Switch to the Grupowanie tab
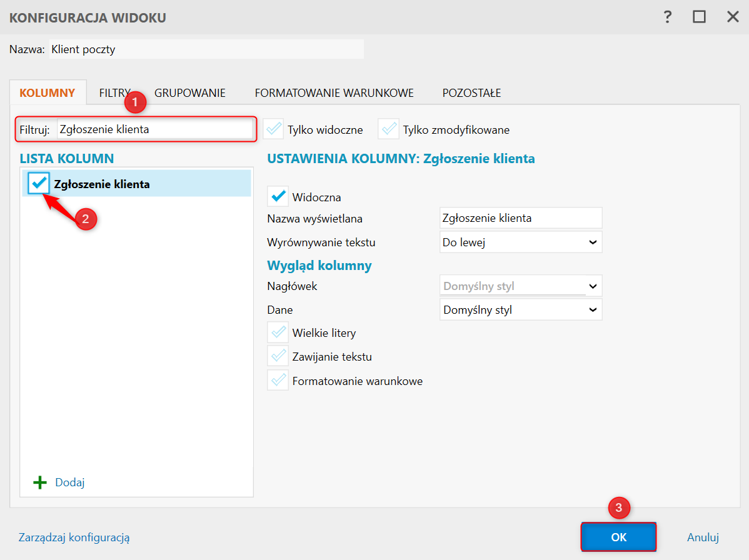Image resolution: width=749 pixels, height=560 pixels. click(x=189, y=93)
